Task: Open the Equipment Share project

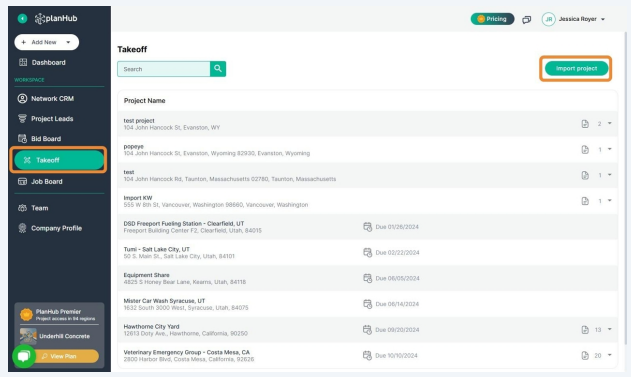Action: (367, 278)
